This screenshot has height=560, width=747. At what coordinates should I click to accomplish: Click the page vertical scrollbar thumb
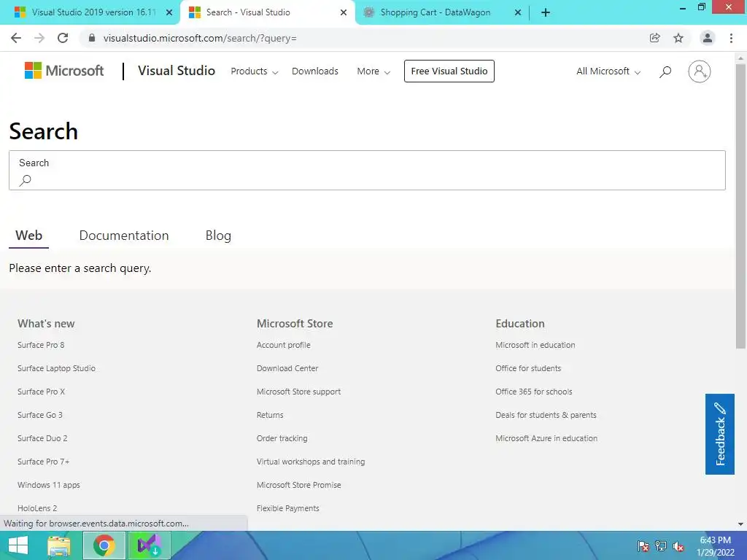pyautogui.click(x=740, y=206)
